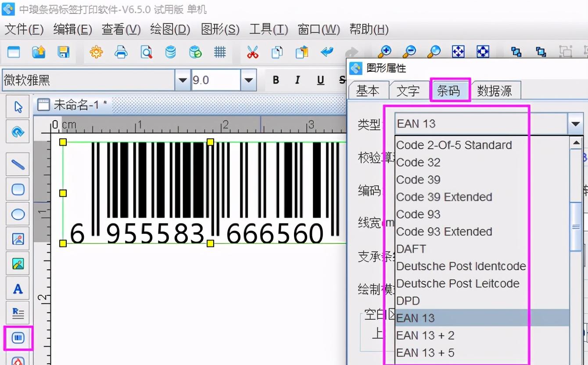The height and width of the screenshot is (365, 588).
Task: Open the 帮助(H) menu
Action: tap(369, 29)
